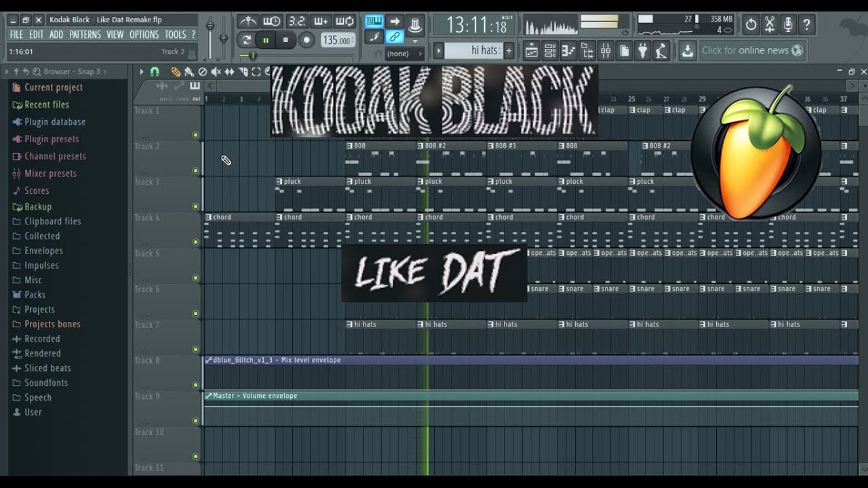Open the plugin picker plug icon
The image size is (868, 488).
[643, 50]
